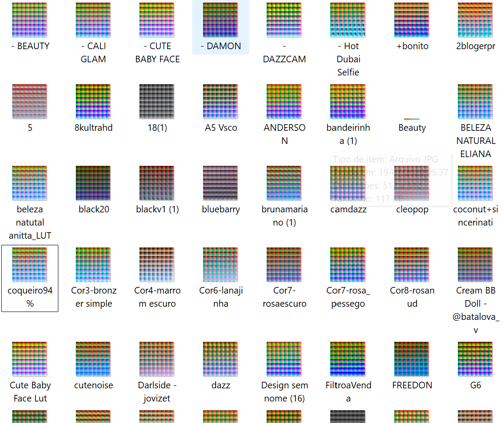The height and width of the screenshot is (423, 504).
Task: Select the '- BEAUTY' LUT file thumbnail
Action: (x=30, y=20)
